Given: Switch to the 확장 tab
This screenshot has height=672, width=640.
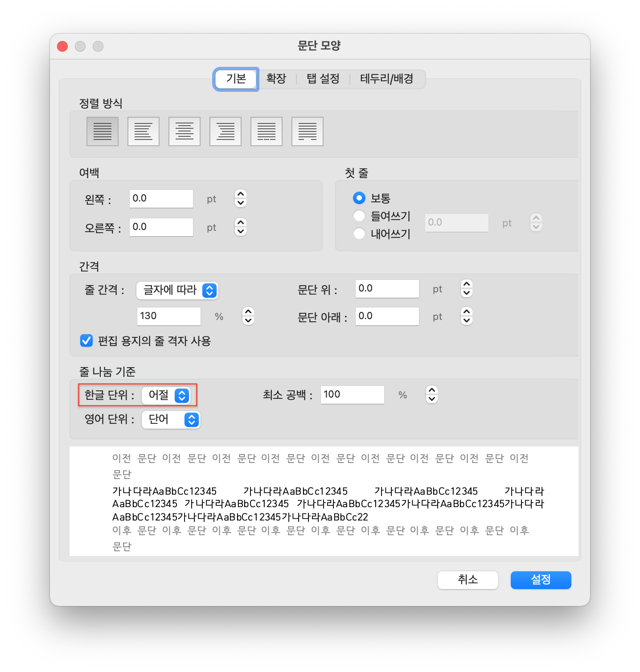Looking at the screenshot, I should (x=276, y=79).
